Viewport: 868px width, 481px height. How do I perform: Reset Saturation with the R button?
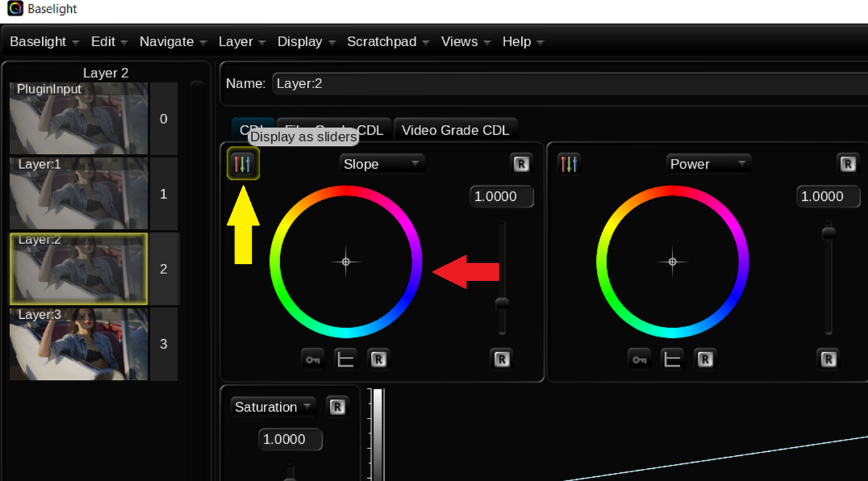click(x=337, y=406)
